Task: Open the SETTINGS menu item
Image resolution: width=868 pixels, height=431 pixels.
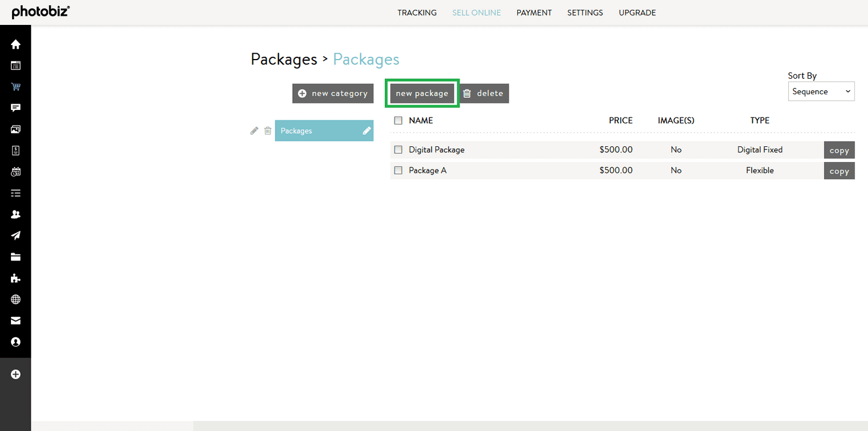Action: (x=584, y=12)
